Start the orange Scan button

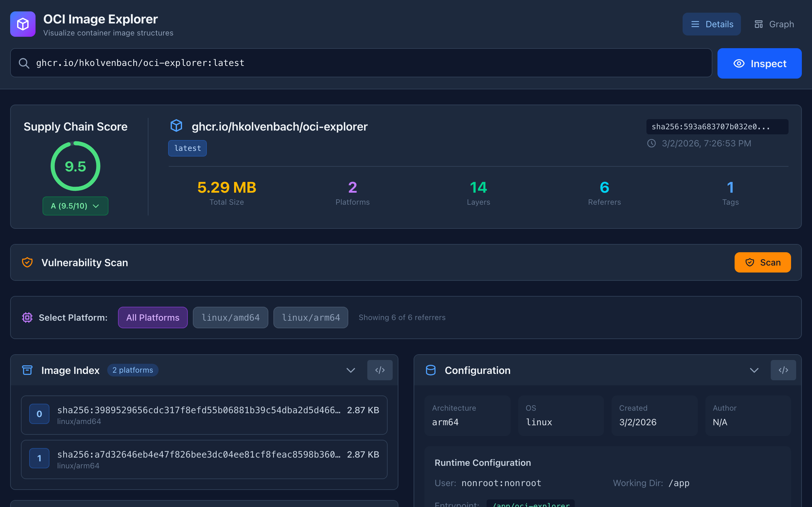click(x=762, y=263)
